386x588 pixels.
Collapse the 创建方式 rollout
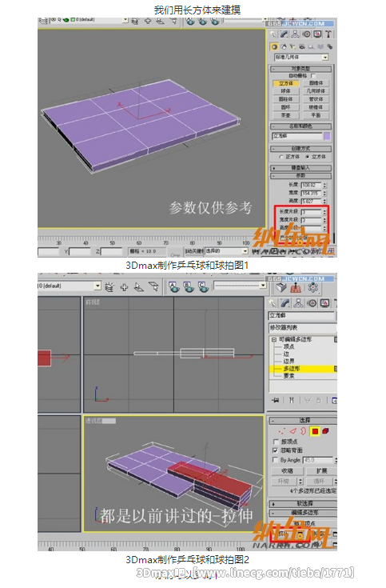coord(301,149)
